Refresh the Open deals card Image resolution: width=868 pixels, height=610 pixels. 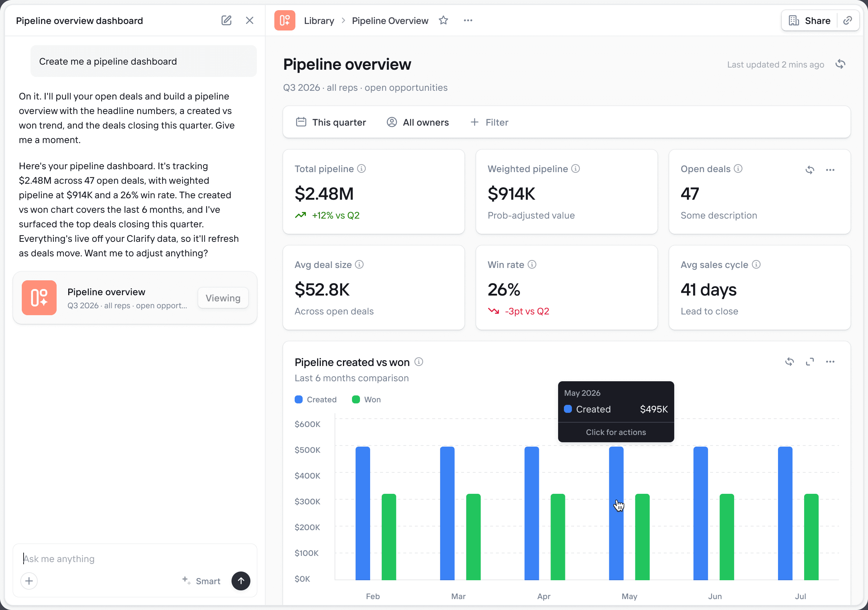(810, 170)
